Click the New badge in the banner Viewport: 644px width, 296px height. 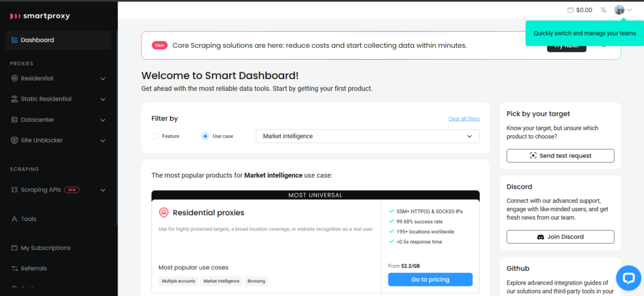point(160,46)
